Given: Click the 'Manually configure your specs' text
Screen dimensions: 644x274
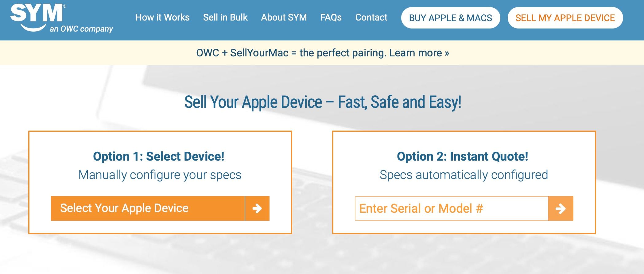Looking at the screenshot, I should coord(160,175).
